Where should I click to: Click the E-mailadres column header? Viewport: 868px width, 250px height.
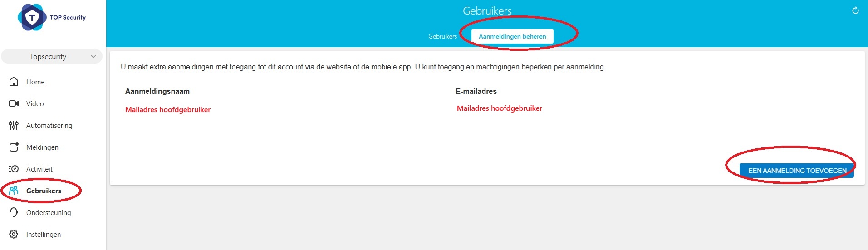click(476, 91)
